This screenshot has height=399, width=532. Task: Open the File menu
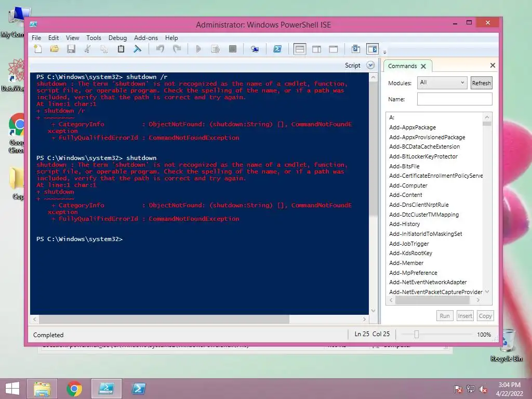click(x=36, y=38)
